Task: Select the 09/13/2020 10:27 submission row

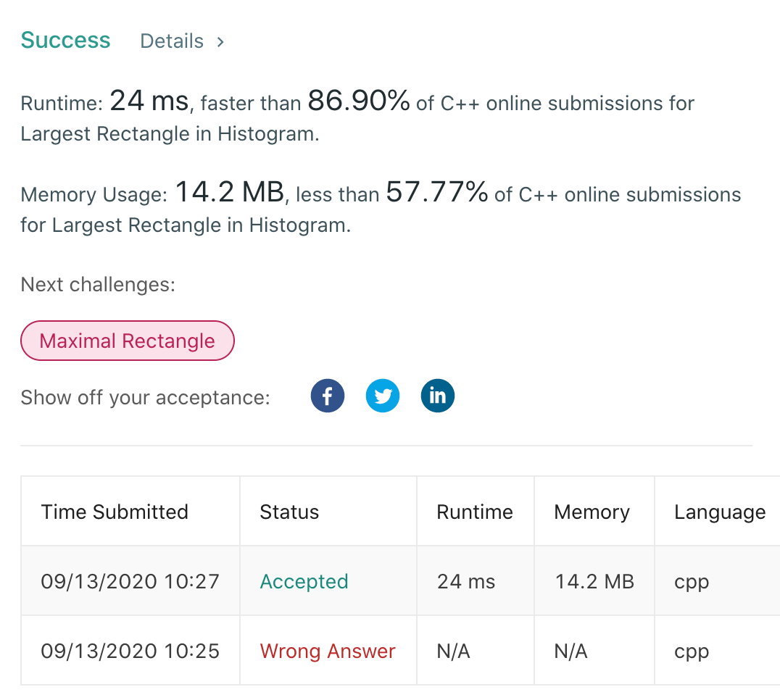Action: pos(130,581)
